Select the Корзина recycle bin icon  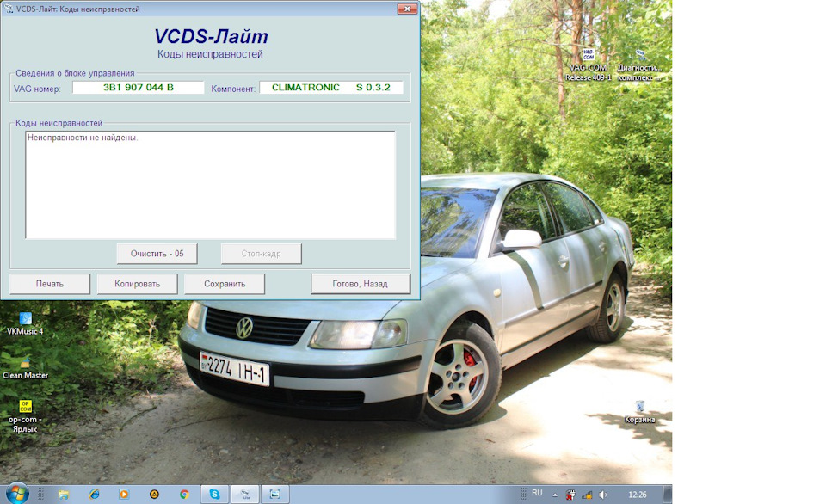coord(640,412)
